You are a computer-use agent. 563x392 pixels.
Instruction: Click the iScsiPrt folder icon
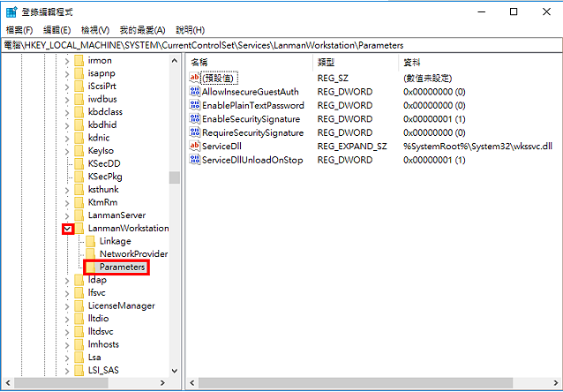coord(79,87)
